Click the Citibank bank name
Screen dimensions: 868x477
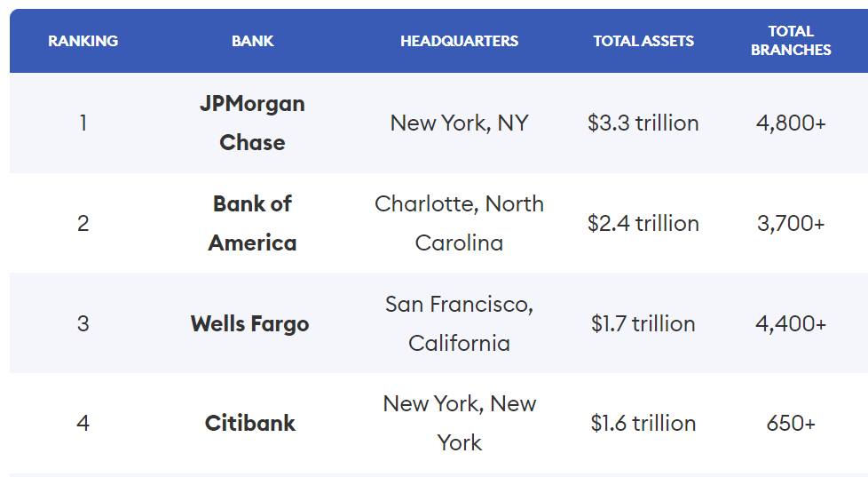coord(250,423)
